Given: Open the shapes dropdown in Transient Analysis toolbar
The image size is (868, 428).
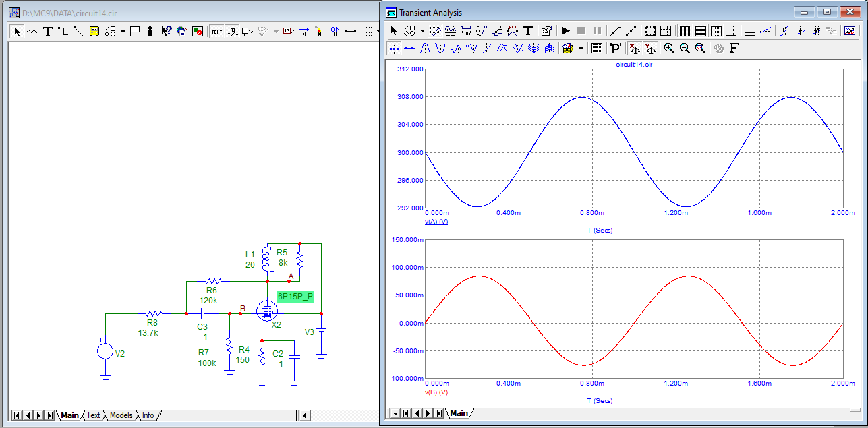Looking at the screenshot, I should point(422,31).
